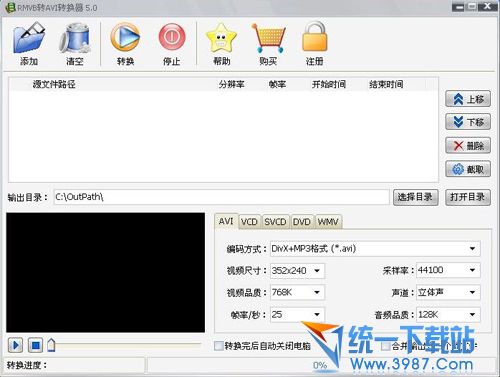Viewport: 500px width, 377px height.
Task: Open 帮助 help star icon
Action: pyautogui.click(x=221, y=37)
